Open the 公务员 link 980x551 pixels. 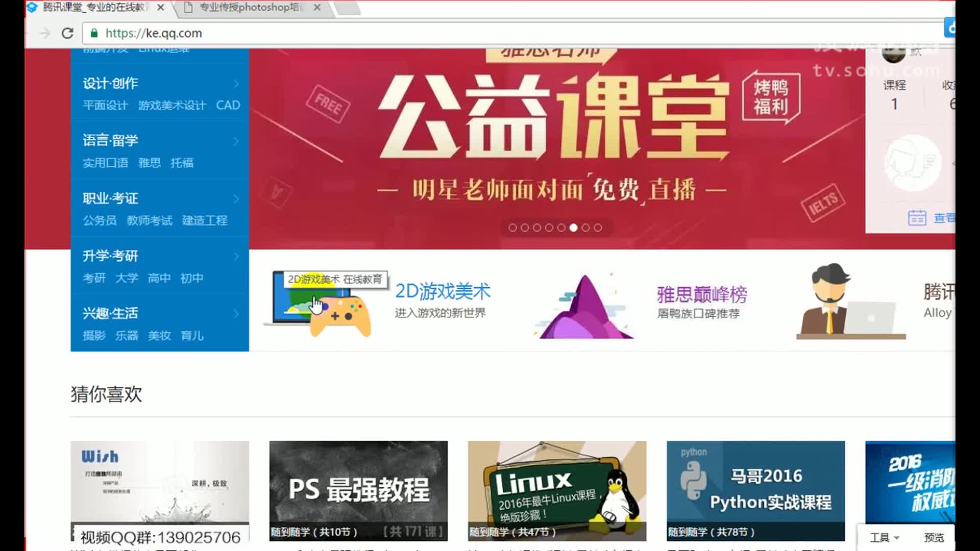100,221
